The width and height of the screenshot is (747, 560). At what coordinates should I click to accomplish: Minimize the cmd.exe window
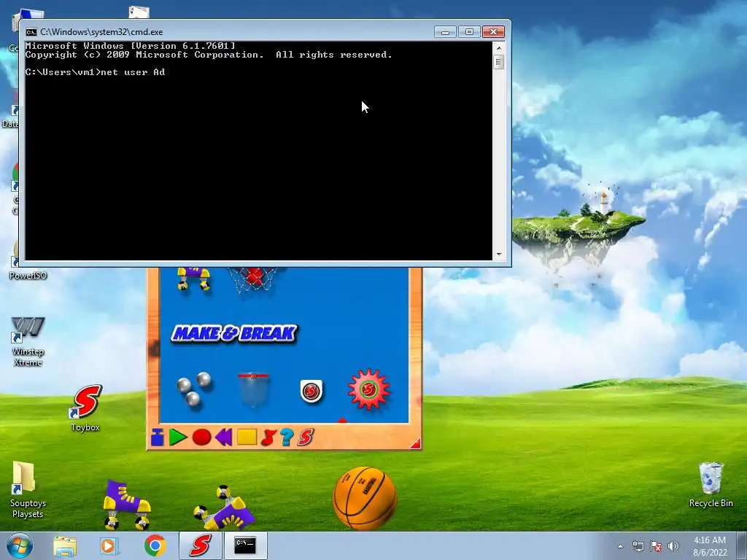tap(446, 32)
